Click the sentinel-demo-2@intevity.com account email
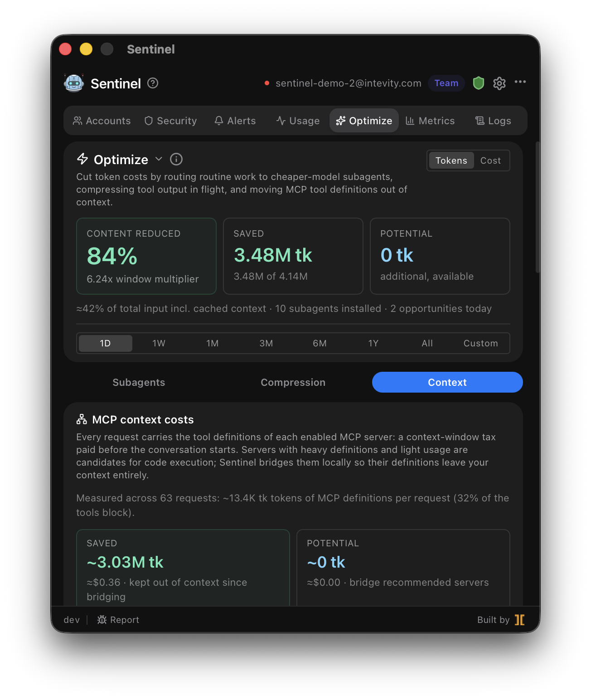591x700 pixels. pos(349,83)
